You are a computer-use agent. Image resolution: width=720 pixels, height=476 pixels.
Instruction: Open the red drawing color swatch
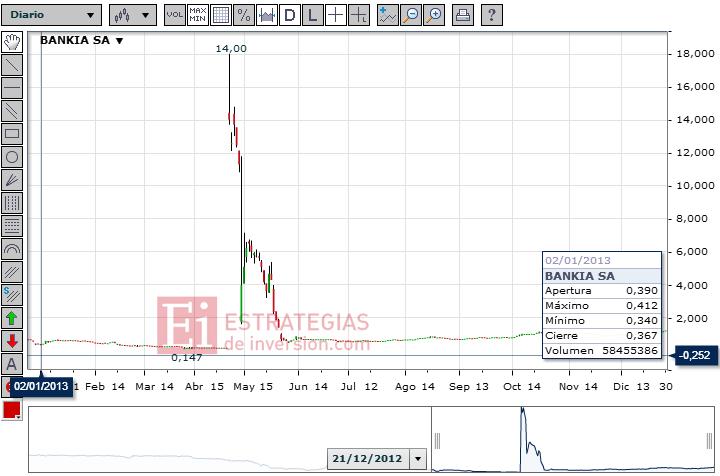click(x=12, y=410)
